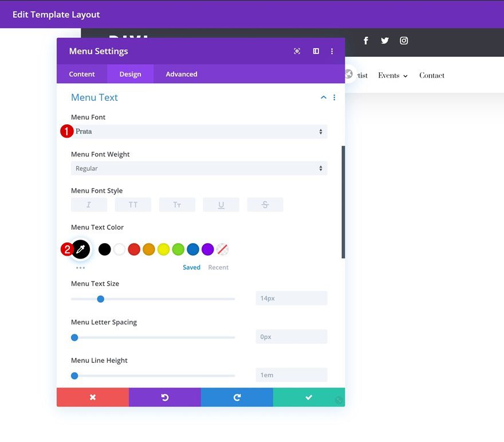This screenshot has height=442, width=504.
Task: Save changes with the green checkmark
Action: tap(309, 397)
